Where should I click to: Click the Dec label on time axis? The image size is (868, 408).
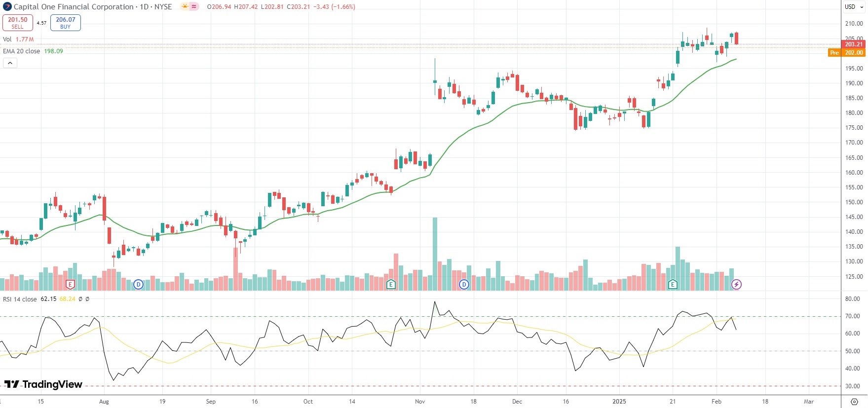coord(517,402)
